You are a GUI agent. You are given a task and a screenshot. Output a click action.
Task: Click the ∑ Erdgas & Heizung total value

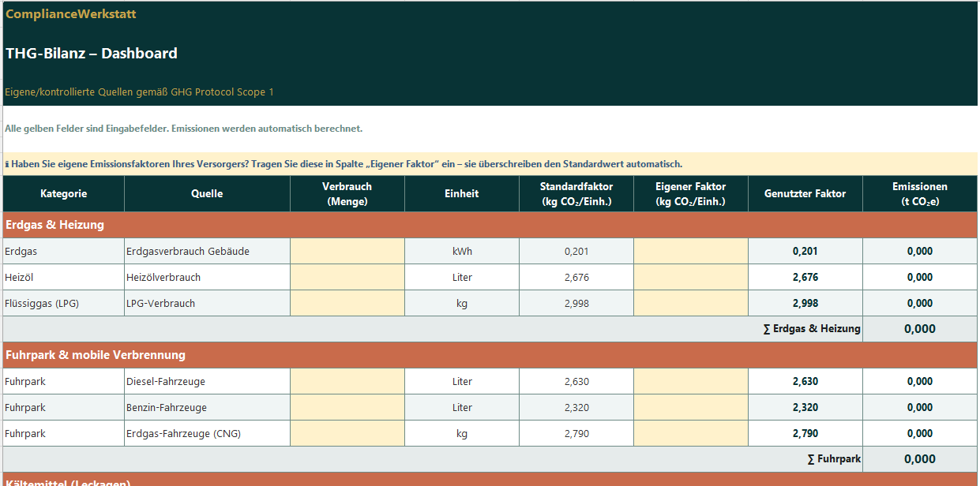pos(919,330)
